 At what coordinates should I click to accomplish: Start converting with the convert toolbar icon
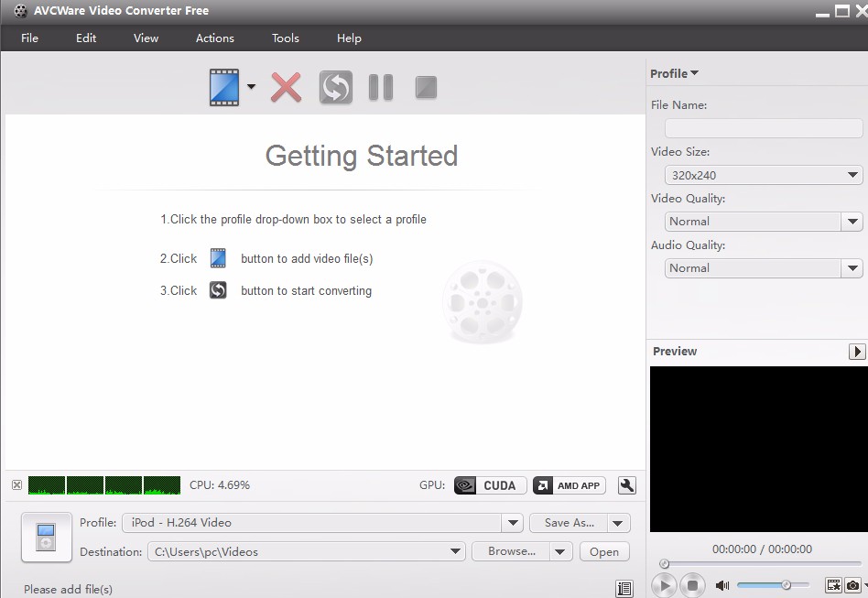[x=335, y=87]
